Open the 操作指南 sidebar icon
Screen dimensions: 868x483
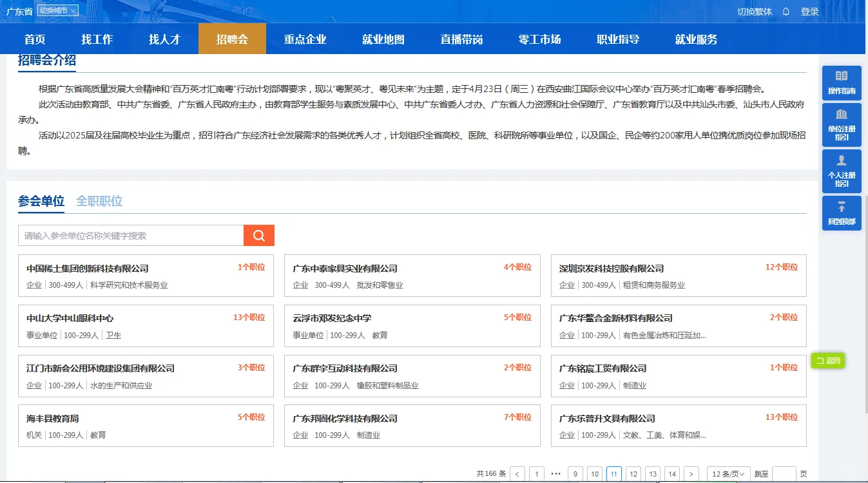(842, 82)
